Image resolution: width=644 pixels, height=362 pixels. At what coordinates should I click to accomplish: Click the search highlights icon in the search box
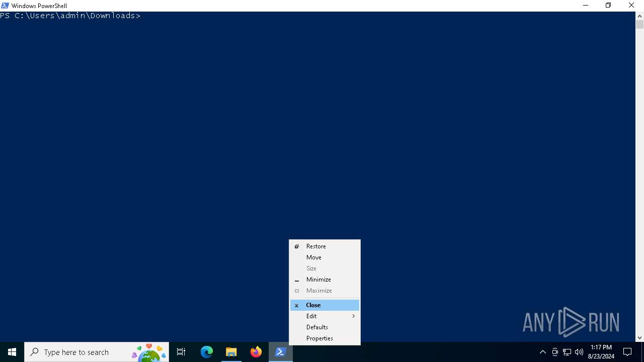tap(149, 352)
